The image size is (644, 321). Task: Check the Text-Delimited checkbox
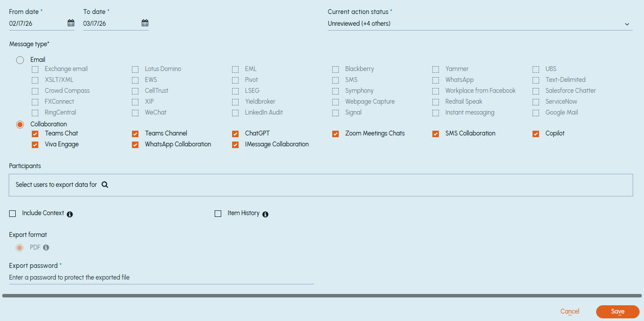coord(535,81)
